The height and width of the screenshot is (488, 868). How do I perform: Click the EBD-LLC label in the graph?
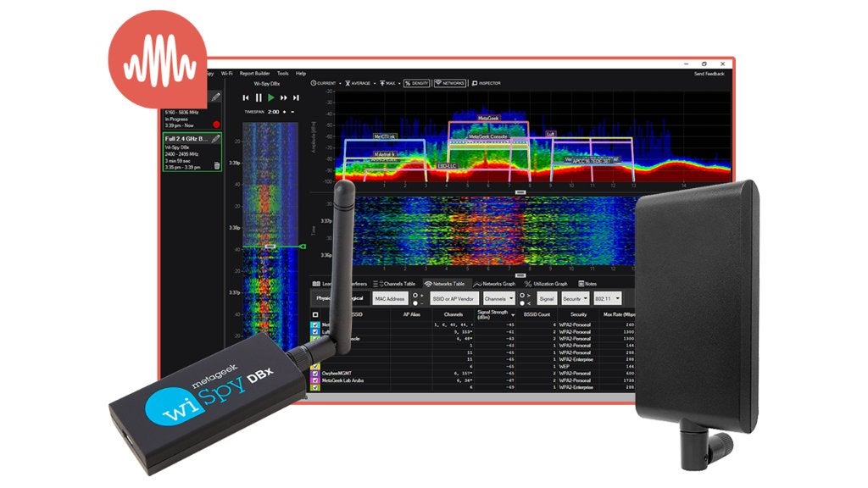click(448, 165)
